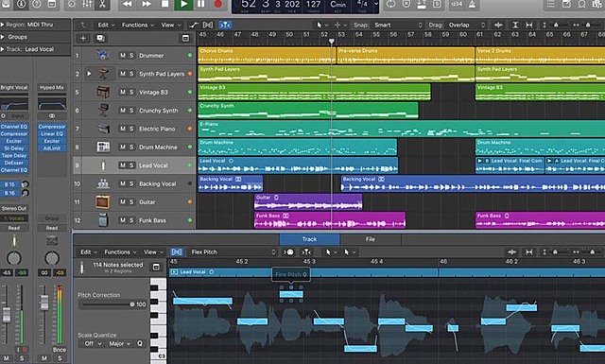Viewport: 605px width, 364px height.
Task: Start playback with green Play button
Action: tap(183, 4)
